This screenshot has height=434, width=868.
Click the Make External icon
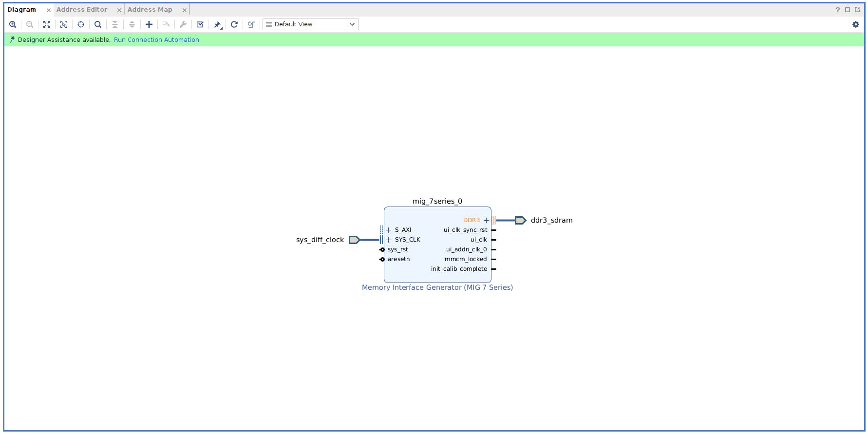coord(166,24)
